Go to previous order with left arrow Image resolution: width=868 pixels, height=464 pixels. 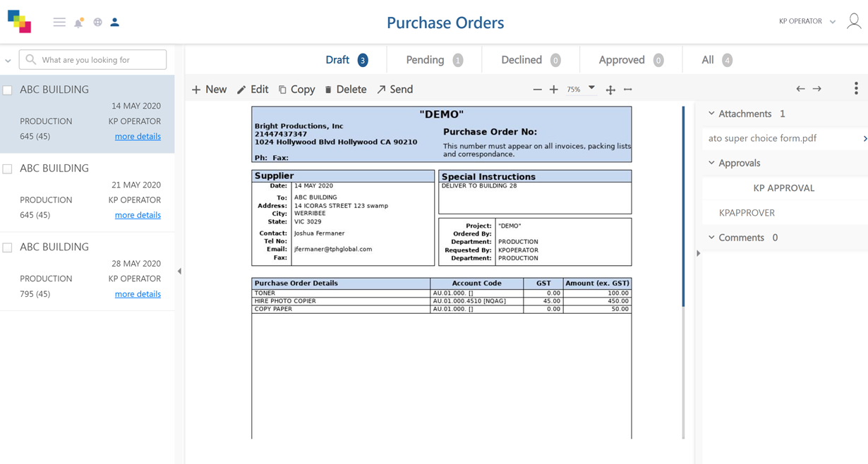point(800,89)
